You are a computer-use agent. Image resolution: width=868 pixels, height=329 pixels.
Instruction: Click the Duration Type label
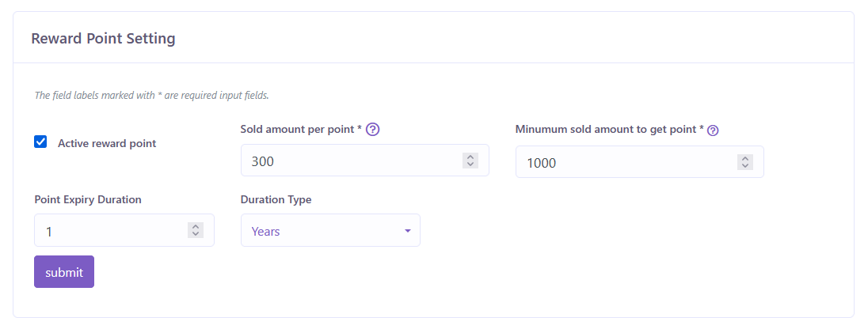276,199
